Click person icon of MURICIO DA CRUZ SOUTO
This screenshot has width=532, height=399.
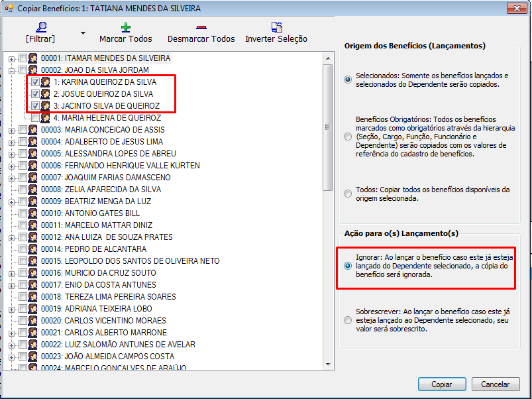pos(32,273)
